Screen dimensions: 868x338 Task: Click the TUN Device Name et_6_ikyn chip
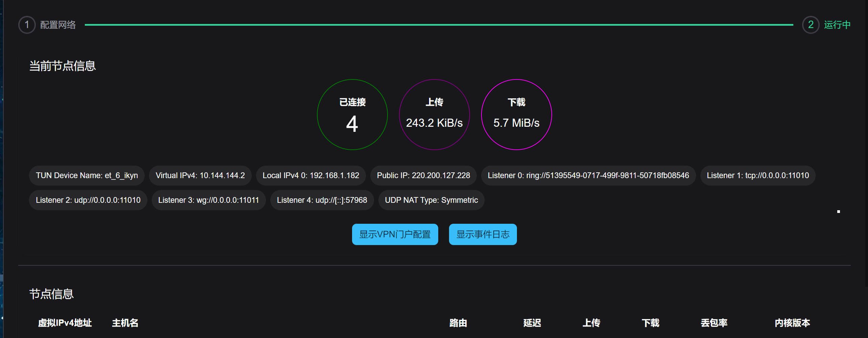[86, 175]
